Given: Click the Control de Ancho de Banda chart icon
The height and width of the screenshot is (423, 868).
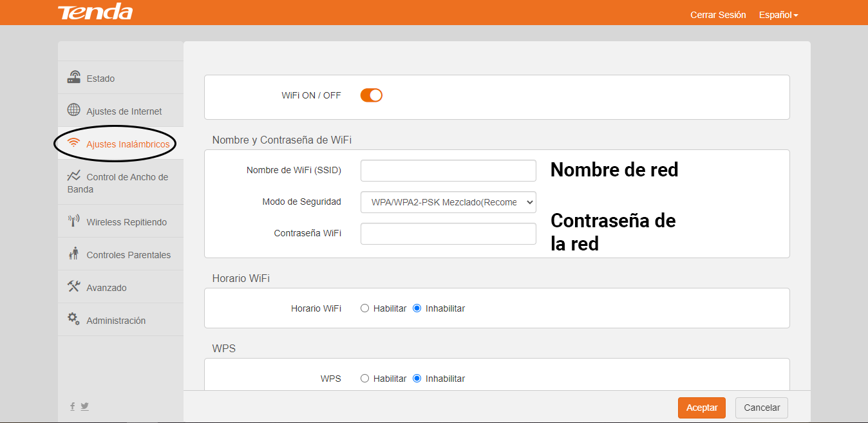Looking at the screenshot, I should [74, 176].
